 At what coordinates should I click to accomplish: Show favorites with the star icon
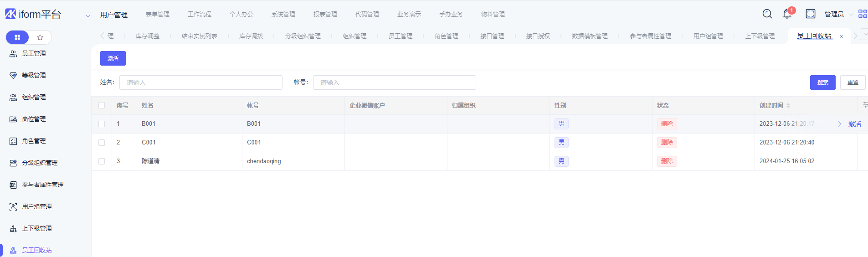[x=40, y=37]
